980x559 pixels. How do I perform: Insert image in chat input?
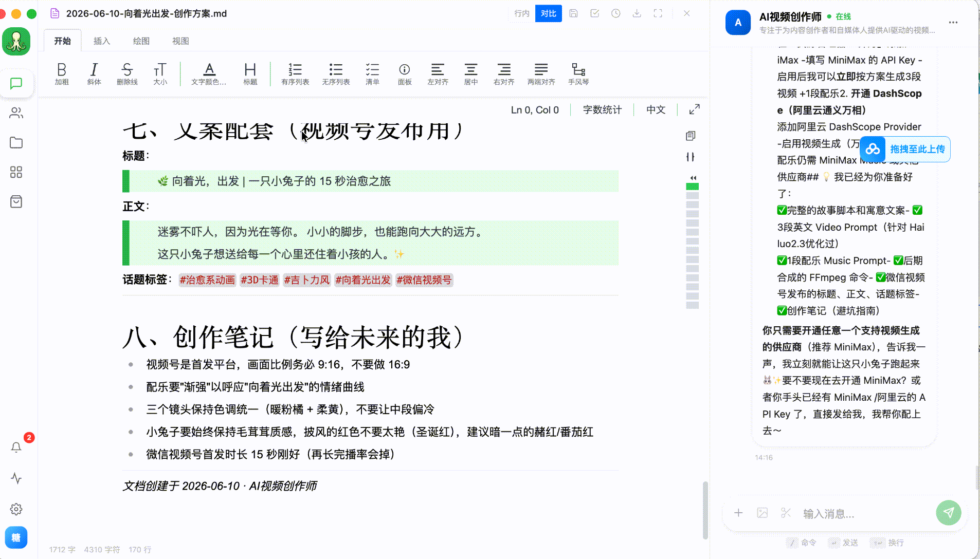(763, 513)
